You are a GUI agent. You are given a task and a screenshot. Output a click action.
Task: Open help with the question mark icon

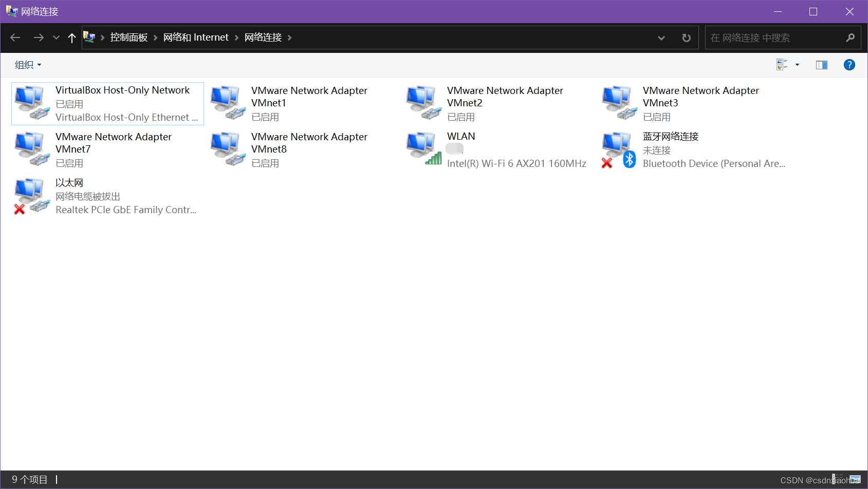pos(849,65)
